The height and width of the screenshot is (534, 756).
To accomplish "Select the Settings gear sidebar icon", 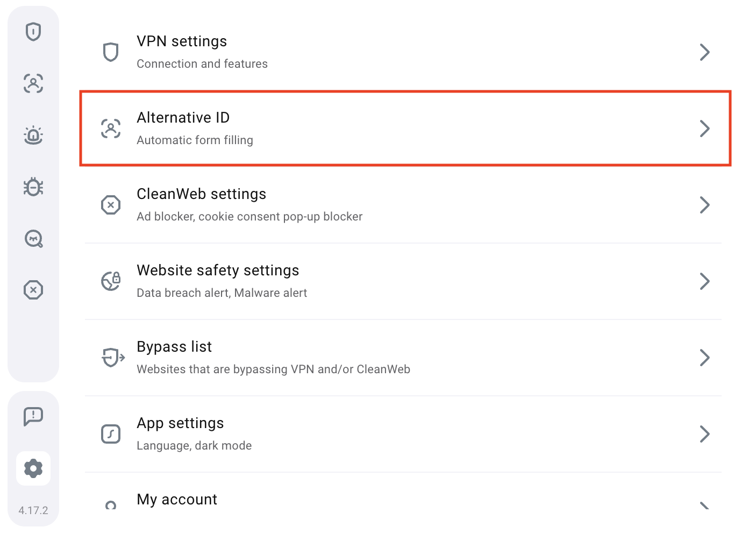I will tap(33, 468).
